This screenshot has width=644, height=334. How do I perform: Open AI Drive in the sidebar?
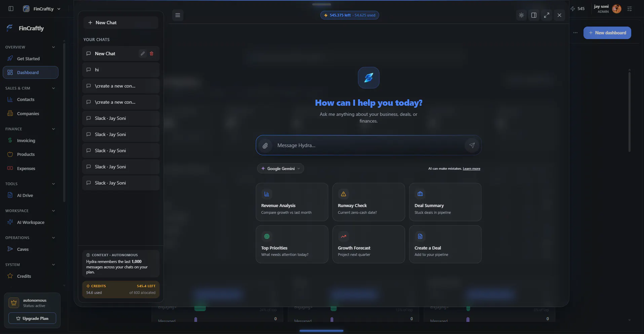coord(31,195)
